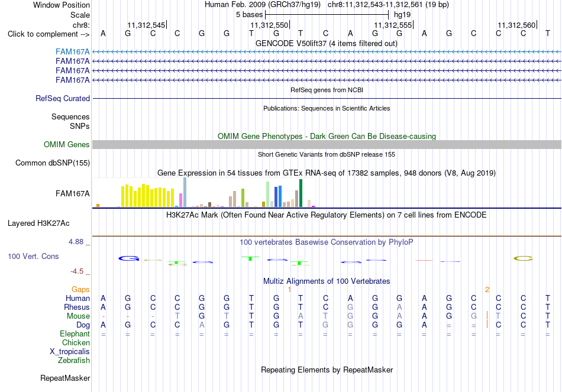Click the Layered H3K27Ac label
This screenshot has width=562, height=392.
click(38, 223)
